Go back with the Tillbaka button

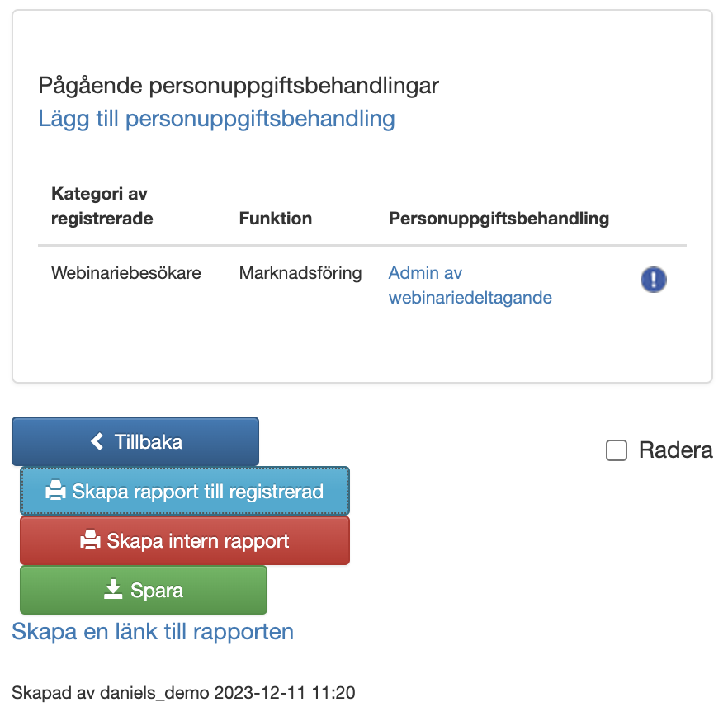pyautogui.click(x=135, y=441)
